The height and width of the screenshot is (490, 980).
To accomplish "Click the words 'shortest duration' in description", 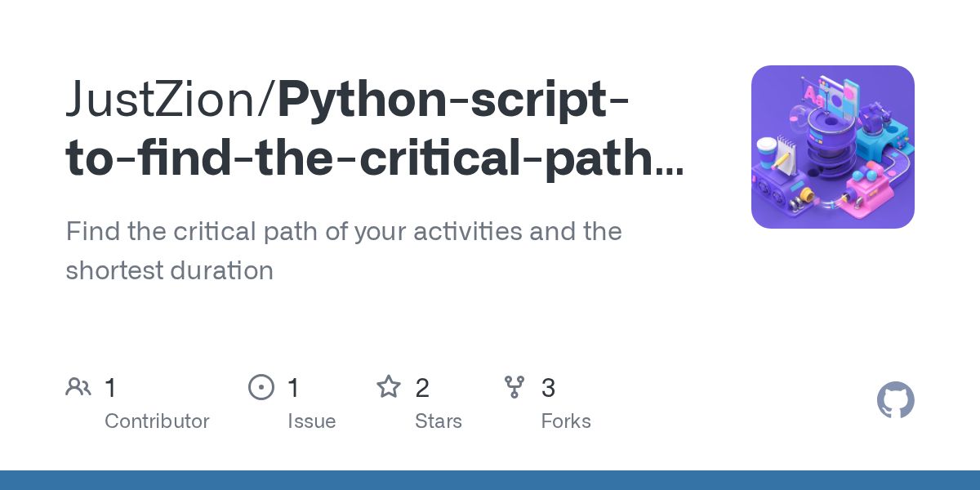I will [x=169, y=270].
